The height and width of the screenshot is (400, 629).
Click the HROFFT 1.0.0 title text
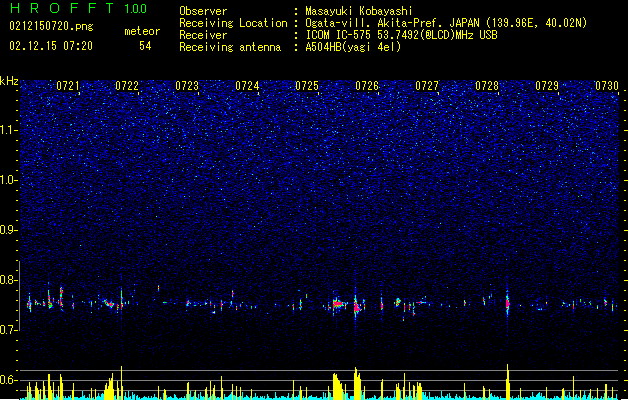click(x=78, y=8)
